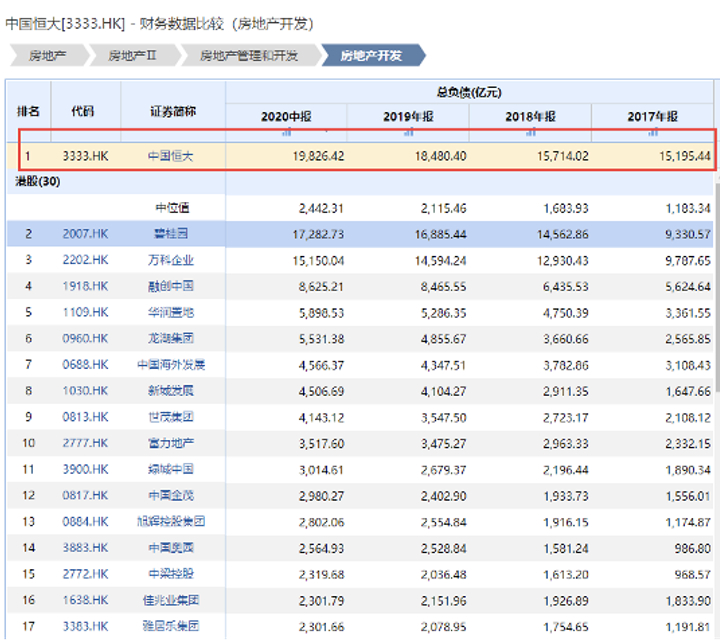Click the 证券简称 column header

[x=172, y=111]
